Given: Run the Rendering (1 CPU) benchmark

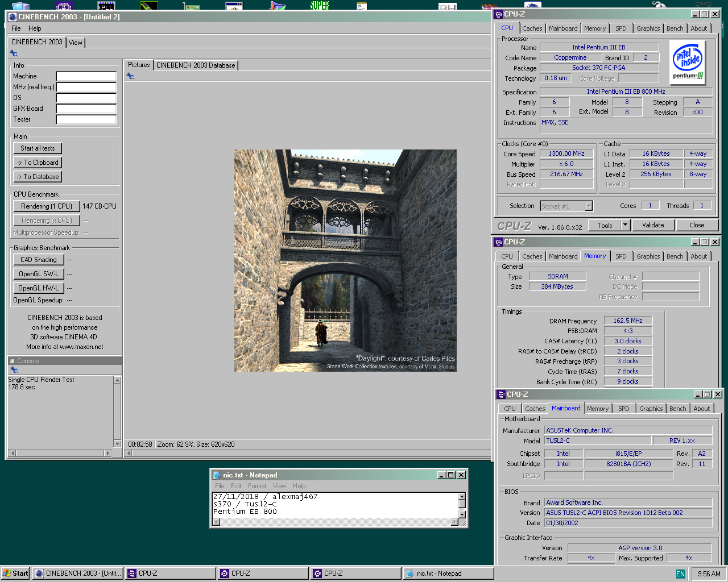Looking at the screenshot, I should click(x=47, y=206).
